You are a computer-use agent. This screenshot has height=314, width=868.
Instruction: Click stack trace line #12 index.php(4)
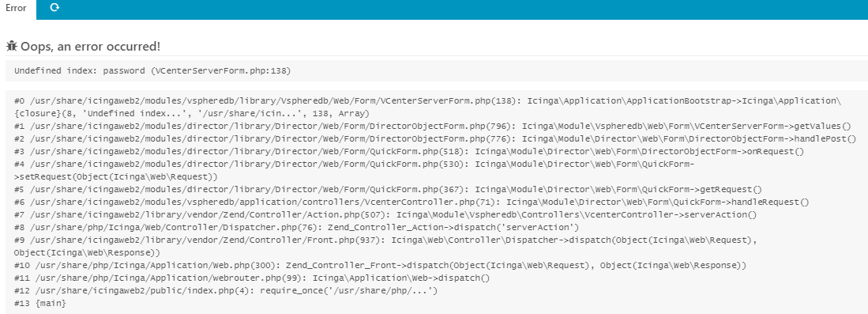click(226, 291)
